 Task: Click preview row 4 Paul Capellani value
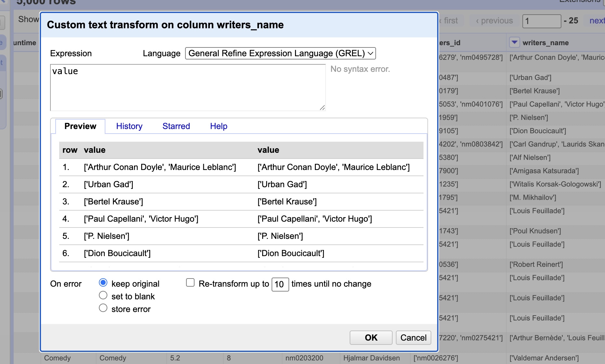tap(141, 219)
